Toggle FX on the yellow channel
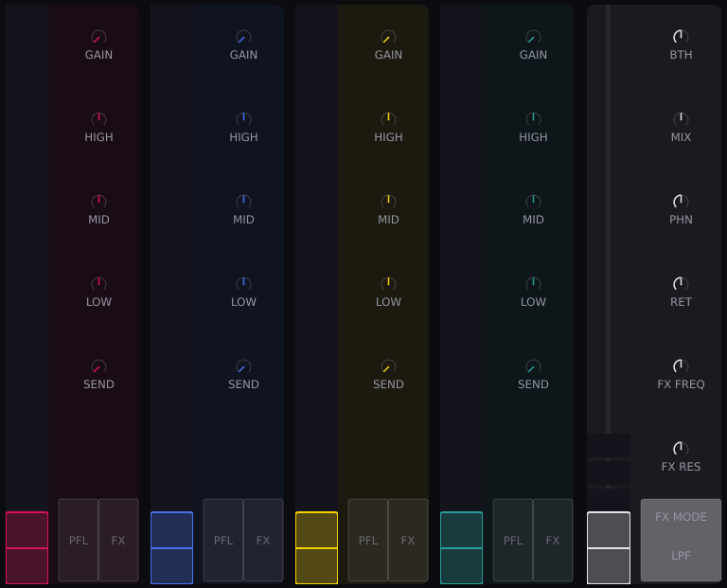This screenshot has width=727, height=588. pyautogui.click(x=408, y=541)
